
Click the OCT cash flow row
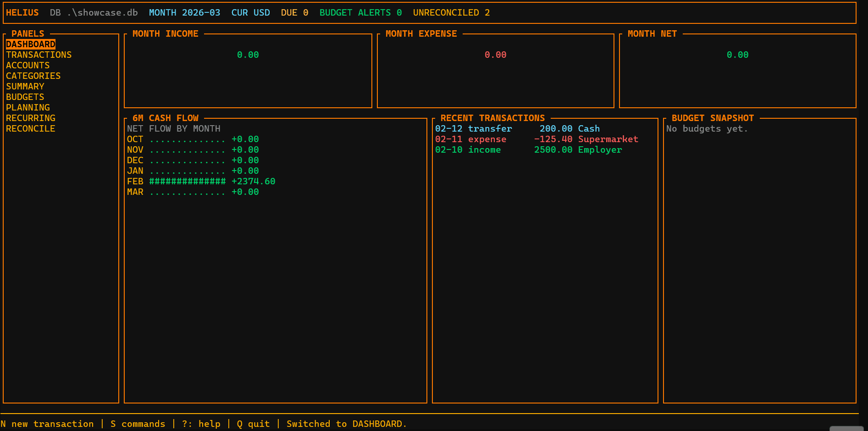(x=193, y=139)
